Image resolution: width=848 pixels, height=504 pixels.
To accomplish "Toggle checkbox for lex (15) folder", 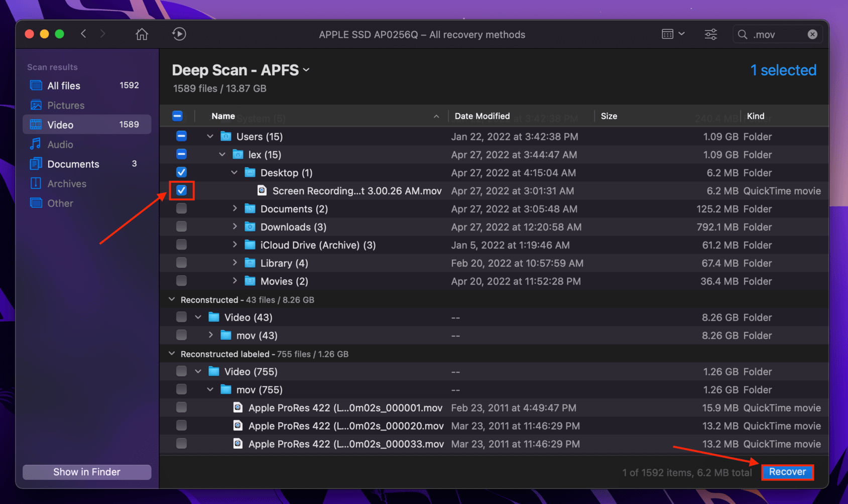I will click(181, 154).
